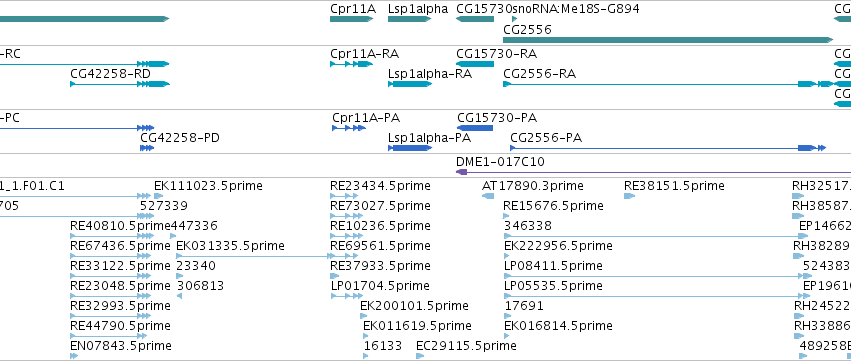The width and height of the screenshot is (851, 361).
Task: Select the RE38151.5prime EST arrow
Action: [630, 196]
